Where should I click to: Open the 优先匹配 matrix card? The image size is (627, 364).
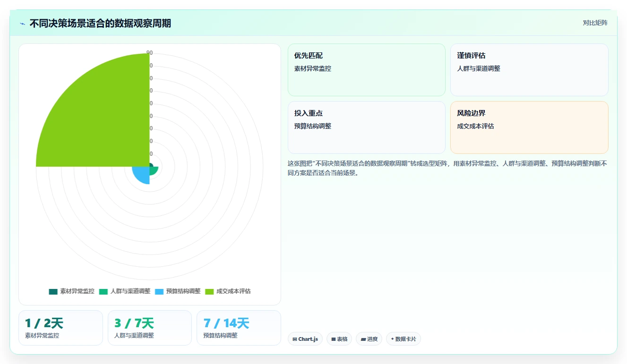(x=367, y=70)
